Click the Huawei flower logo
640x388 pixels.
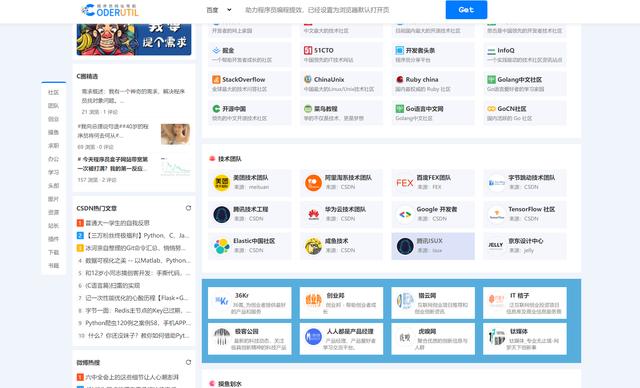pyautogui.click(x=313, y=214)
